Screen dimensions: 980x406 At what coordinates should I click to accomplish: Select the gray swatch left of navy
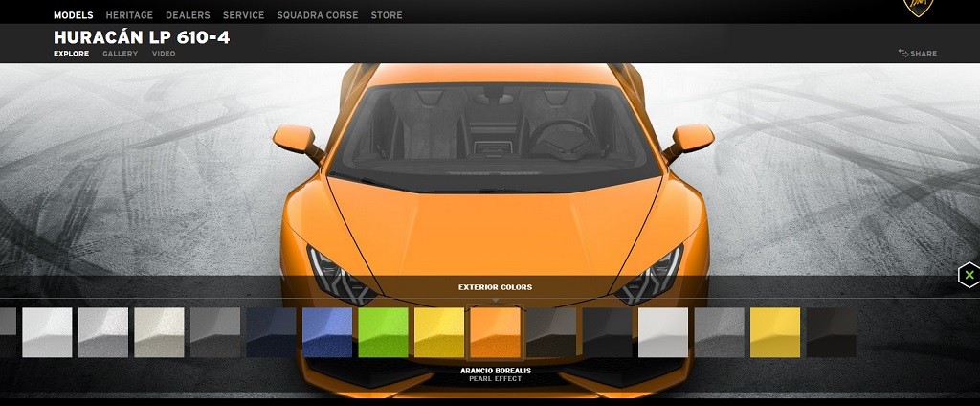pos(215,332)
